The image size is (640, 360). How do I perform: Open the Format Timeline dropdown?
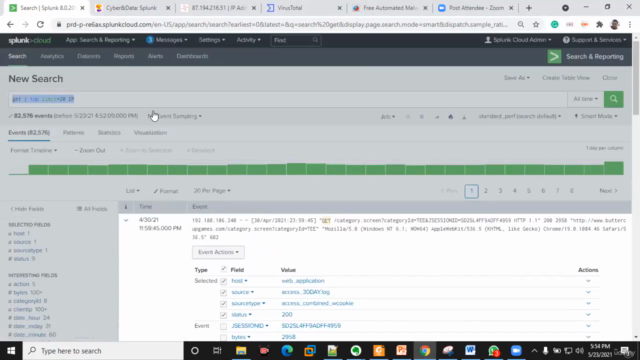[33, 150]
